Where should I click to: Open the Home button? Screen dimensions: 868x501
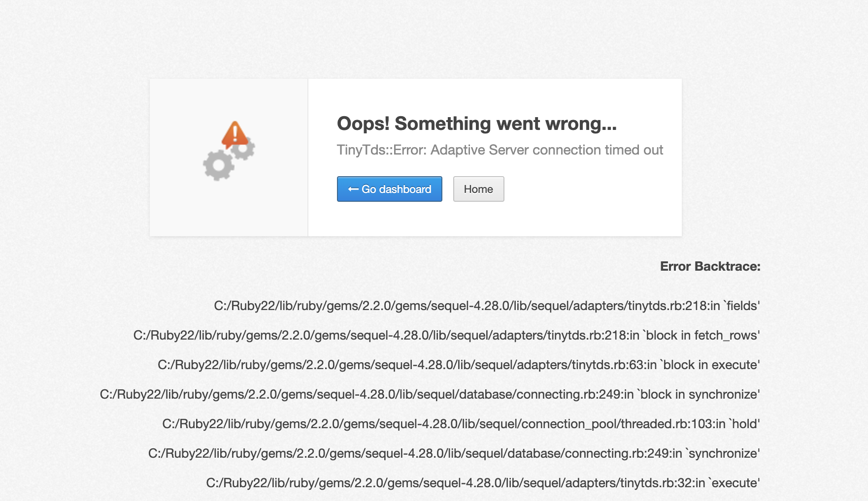[x=478, y=189]
